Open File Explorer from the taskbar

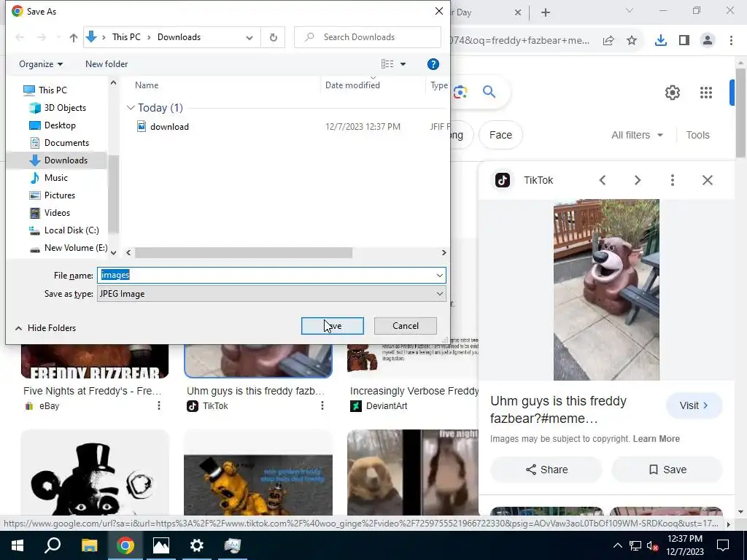tap(89, 545)
